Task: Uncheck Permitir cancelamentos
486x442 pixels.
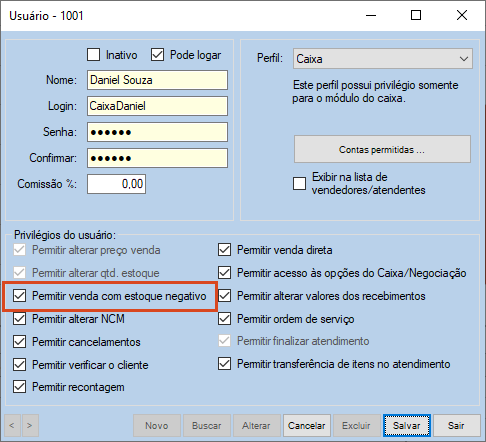Action: pos(20,342)
